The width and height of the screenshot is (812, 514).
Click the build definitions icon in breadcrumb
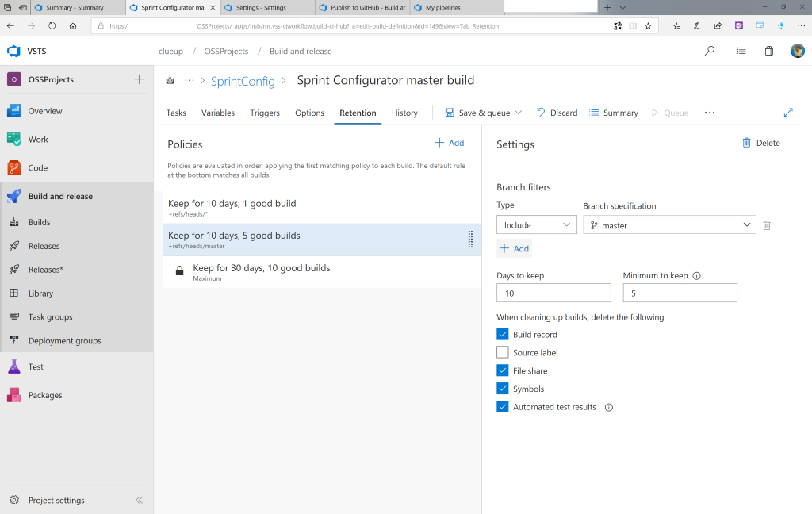click(170, 80)
